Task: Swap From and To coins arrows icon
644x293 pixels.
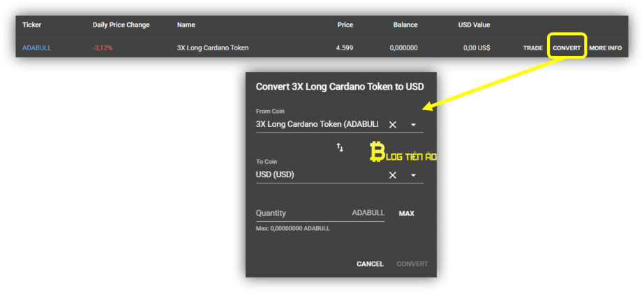Action: point(340,147)
